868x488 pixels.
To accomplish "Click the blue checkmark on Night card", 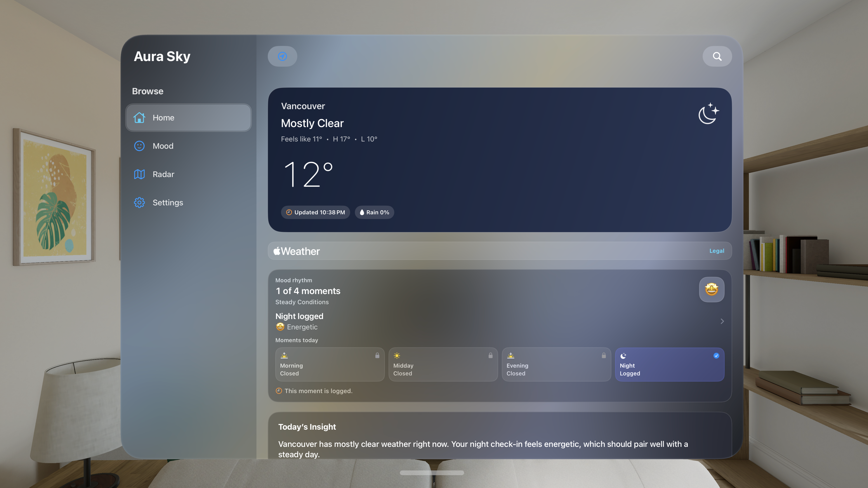I will tap(716, 356).
